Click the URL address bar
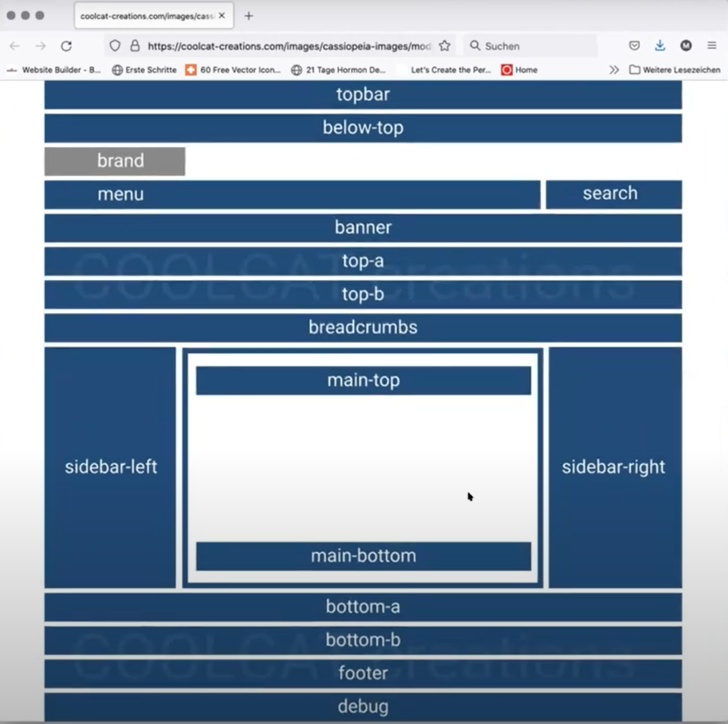The width and height of the screenshot is (728, 724). click(x=287, y=46)
